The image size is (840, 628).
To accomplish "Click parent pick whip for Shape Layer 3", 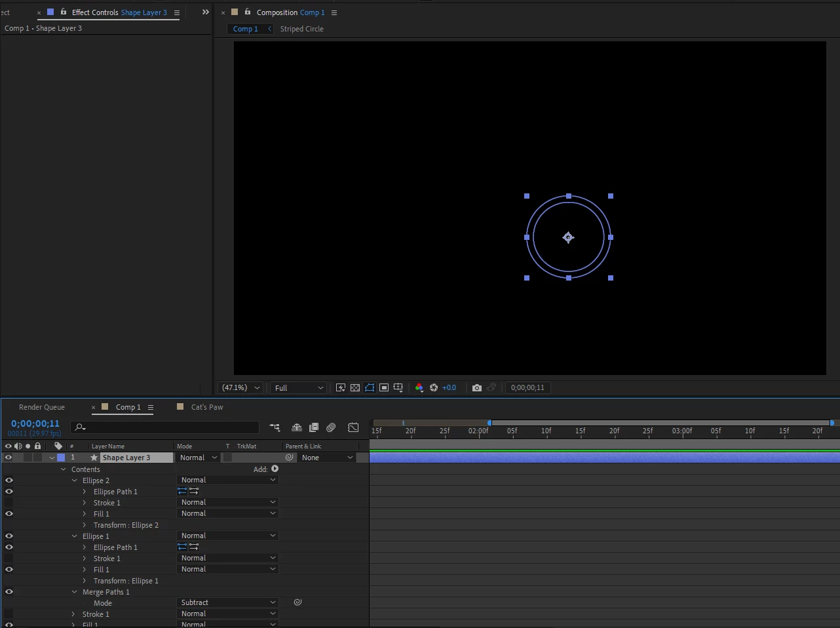I will click(289, 458).
